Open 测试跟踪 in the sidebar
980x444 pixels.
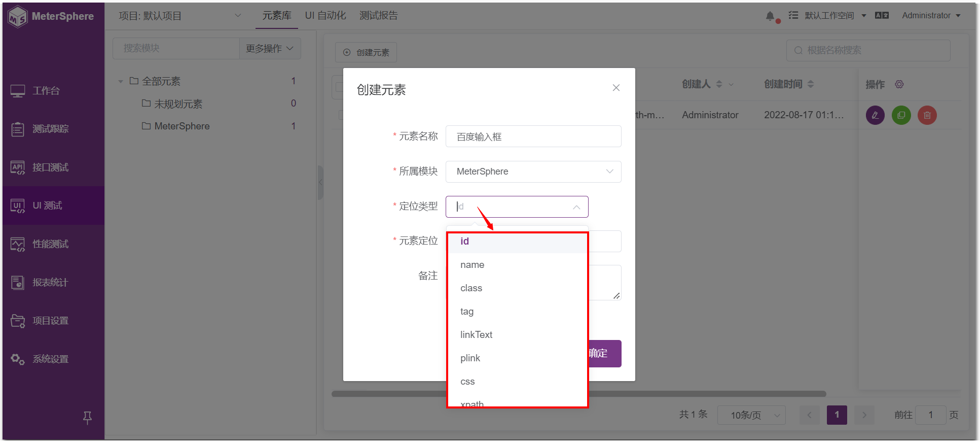coord(54,129)
